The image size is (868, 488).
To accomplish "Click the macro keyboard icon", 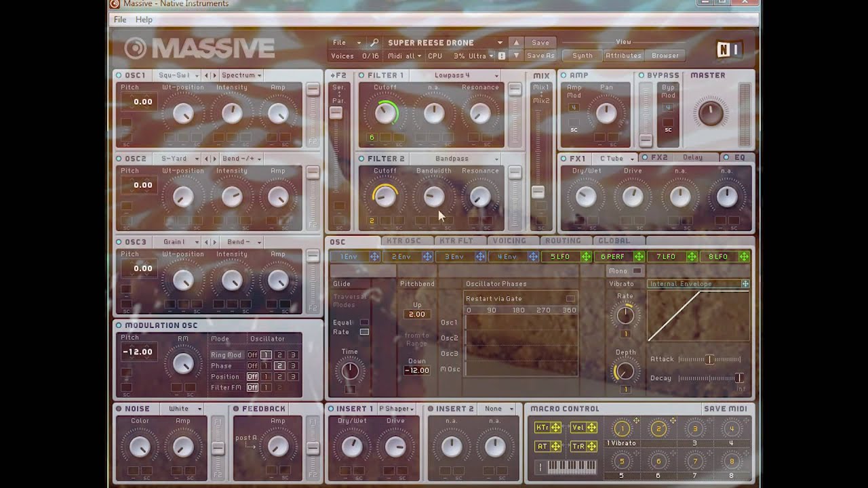I will click(572, 467).
